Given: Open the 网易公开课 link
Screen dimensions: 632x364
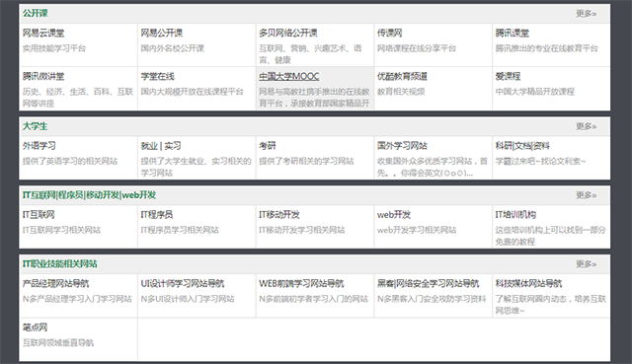Looking at the screenshot, I should tap(161, 33).
